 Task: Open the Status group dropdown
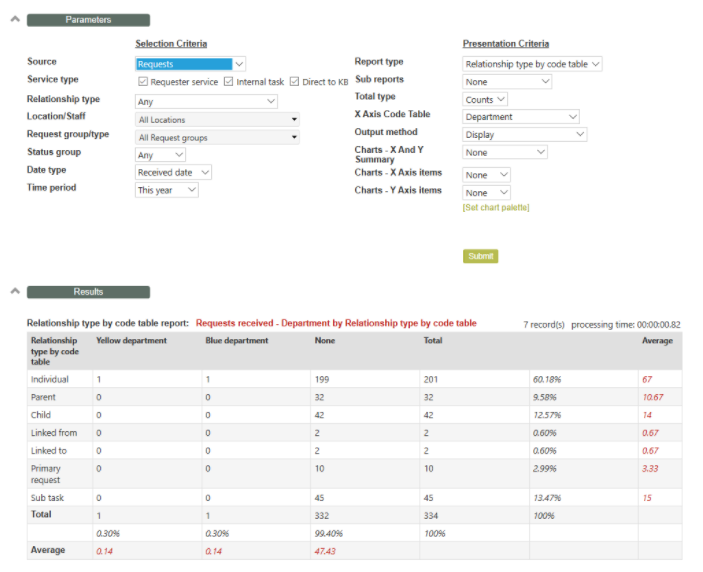click(160, 155)
